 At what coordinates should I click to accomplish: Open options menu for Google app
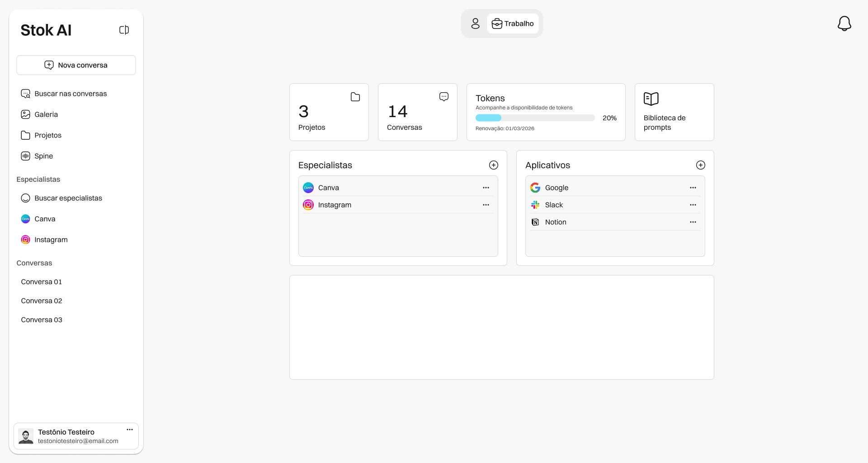693,187
